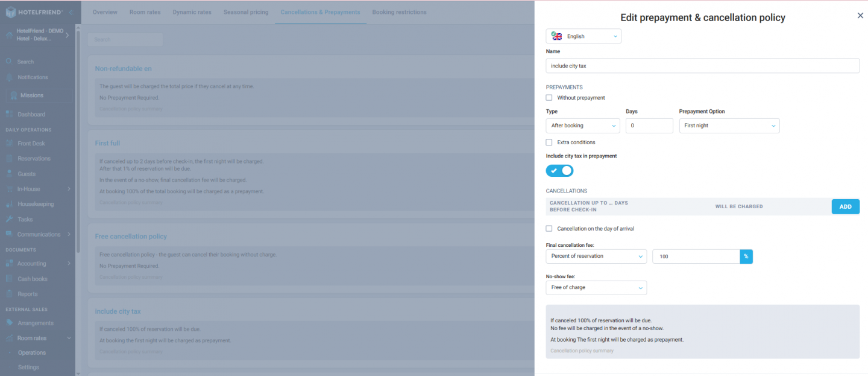The height and width of the screenshot is (376, 868).
Task: Open Reservations from sidebar icon
Action: pos(9,159)
